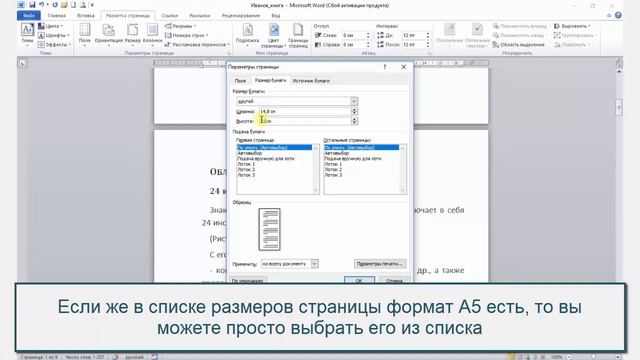This screenshot has height=360, width=640.
Task: Open the Абзац group dialog launcher
Action: [429, 53]
